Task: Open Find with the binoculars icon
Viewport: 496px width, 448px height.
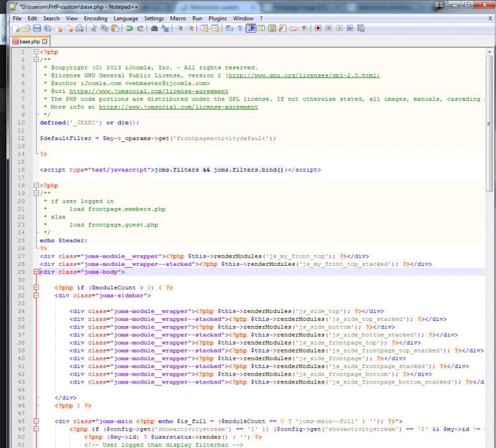Action: 154,29
